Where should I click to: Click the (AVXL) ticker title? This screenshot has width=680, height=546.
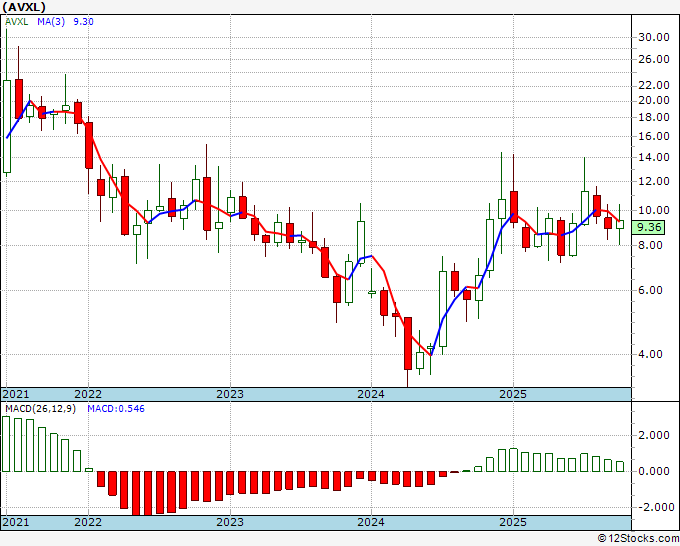(x=31, y=7)
